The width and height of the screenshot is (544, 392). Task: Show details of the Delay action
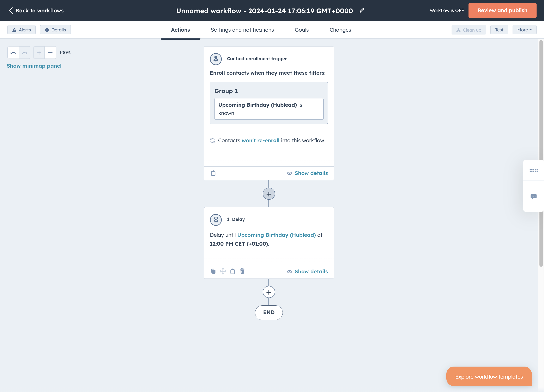tap(307, 271)
